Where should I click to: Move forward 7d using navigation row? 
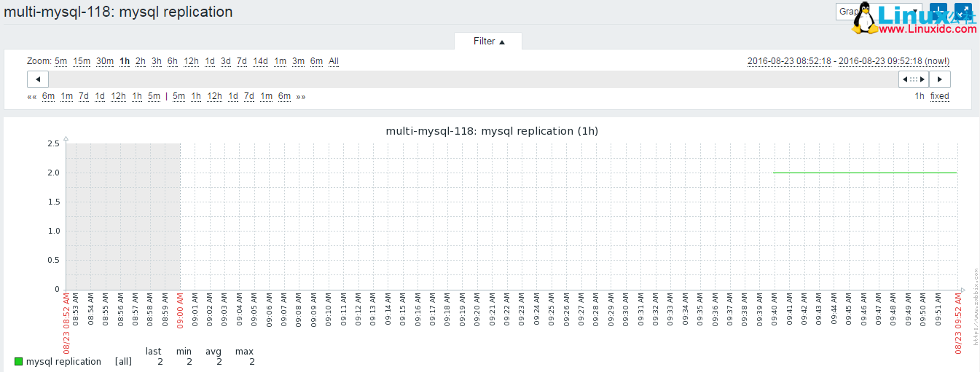tap(249, 96)
